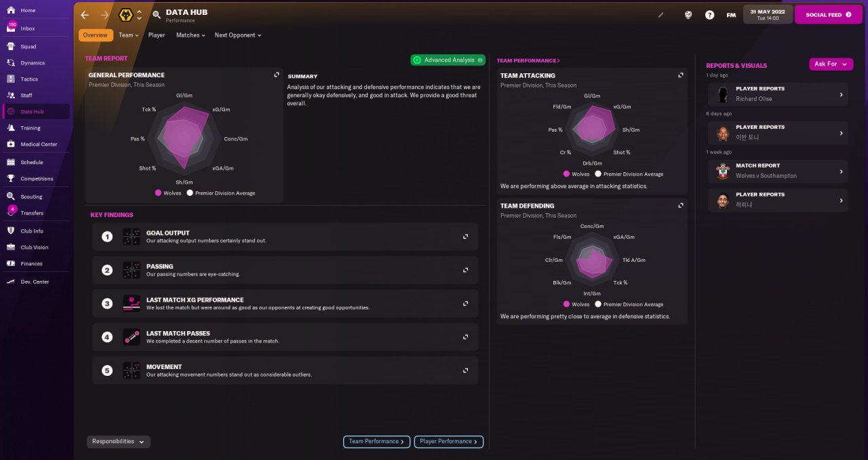The image size is (868, 460).
Task: Switch to the Player tab
Action: point(157,35)
